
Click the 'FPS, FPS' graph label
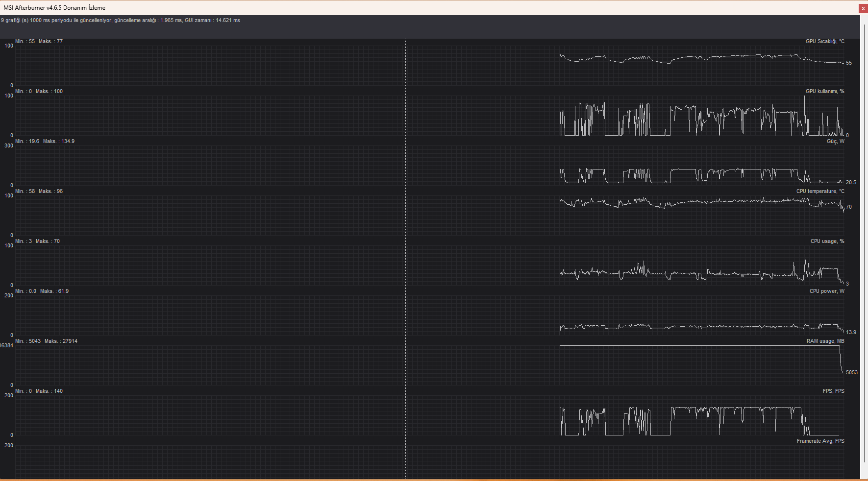pos(834,391)
